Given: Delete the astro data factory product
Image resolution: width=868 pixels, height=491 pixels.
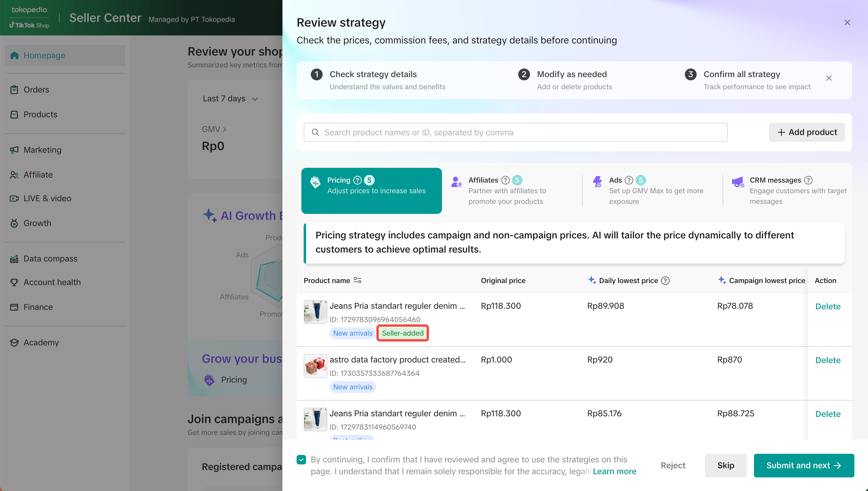Looking at the screenshot, I should (828, 360).
